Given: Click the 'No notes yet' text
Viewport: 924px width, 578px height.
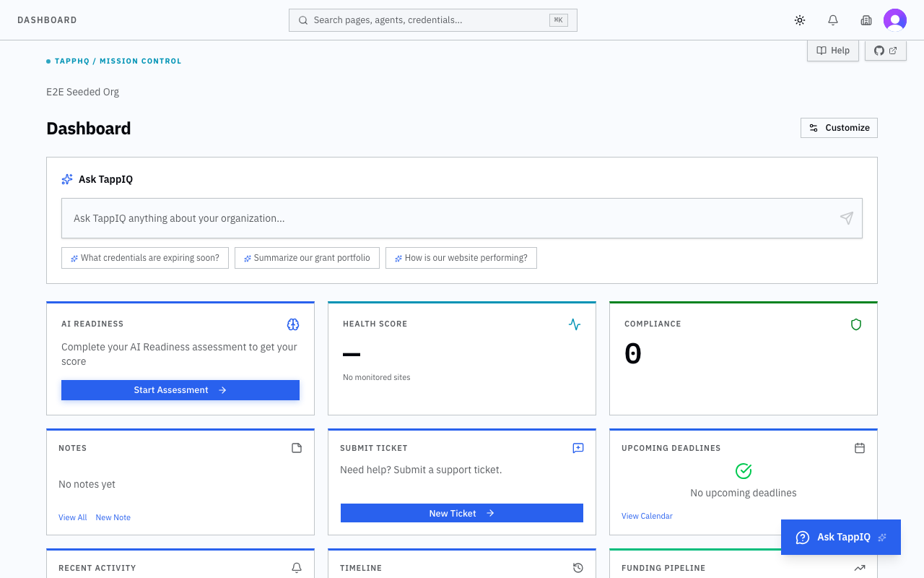Looking at the screenshot, I should click(87, 484).
